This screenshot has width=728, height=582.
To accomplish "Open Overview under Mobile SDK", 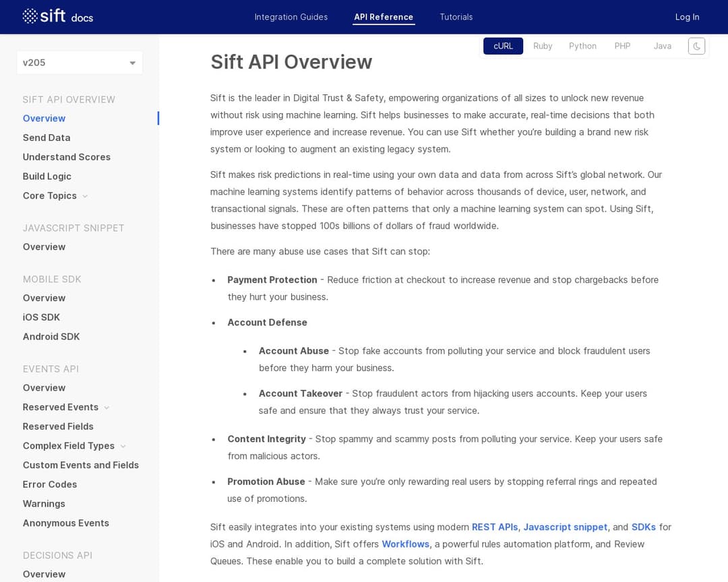I will point(44,298).
